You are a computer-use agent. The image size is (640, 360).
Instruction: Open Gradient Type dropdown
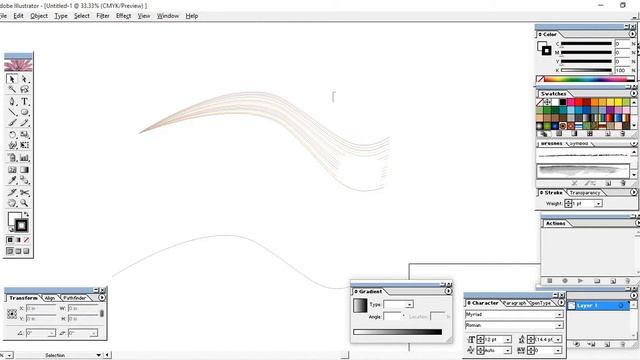pos(409,304)
